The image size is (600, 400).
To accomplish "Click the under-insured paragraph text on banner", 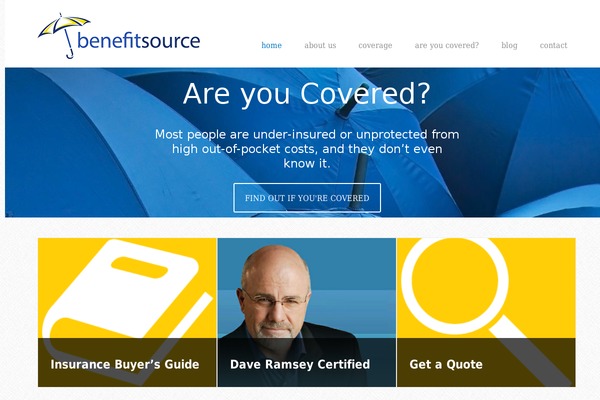I will click(x=307, y=149).
